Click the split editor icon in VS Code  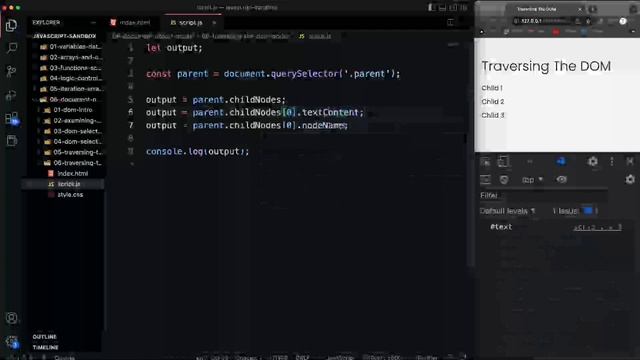click(451, 22)
